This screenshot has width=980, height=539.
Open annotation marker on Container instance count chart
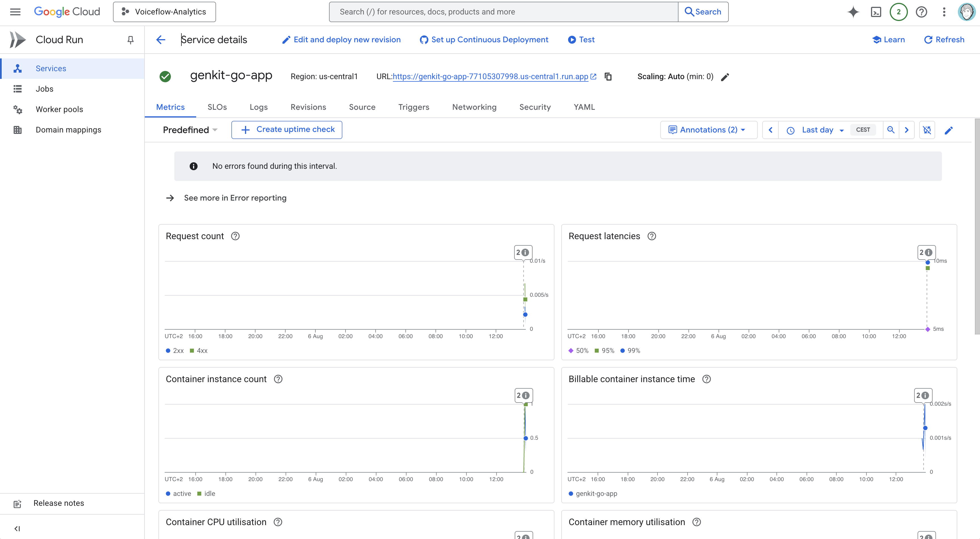point(523,395)
